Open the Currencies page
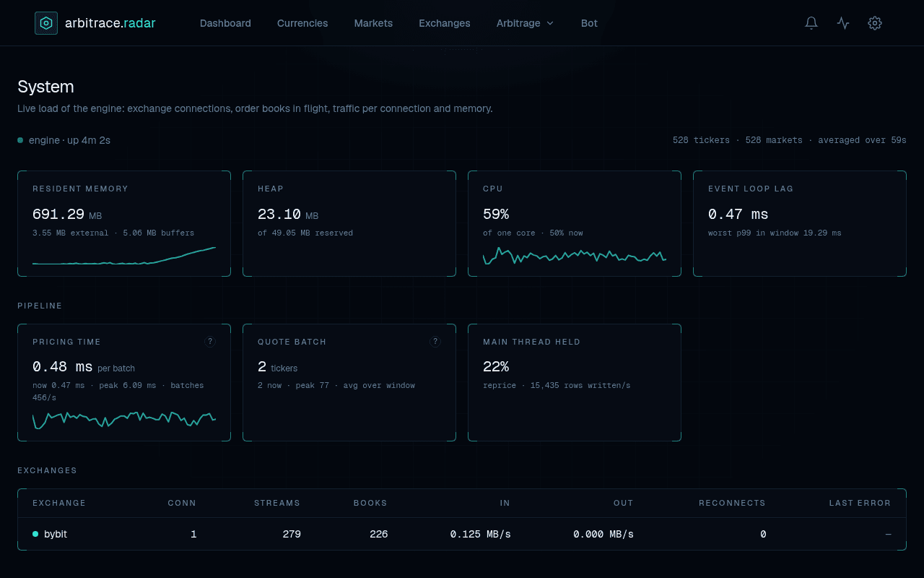Viewport: 924px width, 578px height. (302, 23)
